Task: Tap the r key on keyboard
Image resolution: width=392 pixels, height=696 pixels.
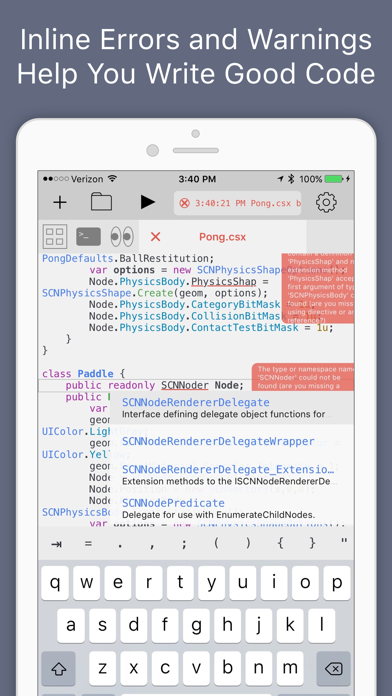Action: (x=149, y=583)
